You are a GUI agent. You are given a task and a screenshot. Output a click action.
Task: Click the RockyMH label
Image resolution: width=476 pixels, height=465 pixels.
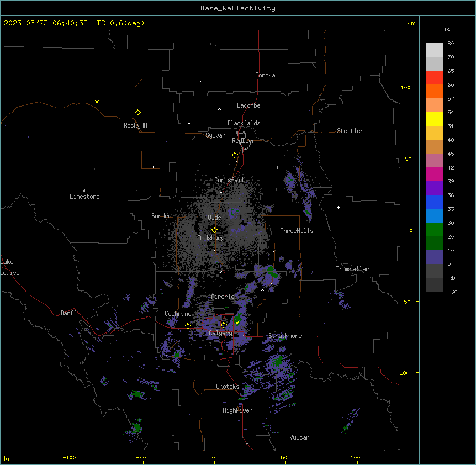pyautogui.click(x=135, y=125)
